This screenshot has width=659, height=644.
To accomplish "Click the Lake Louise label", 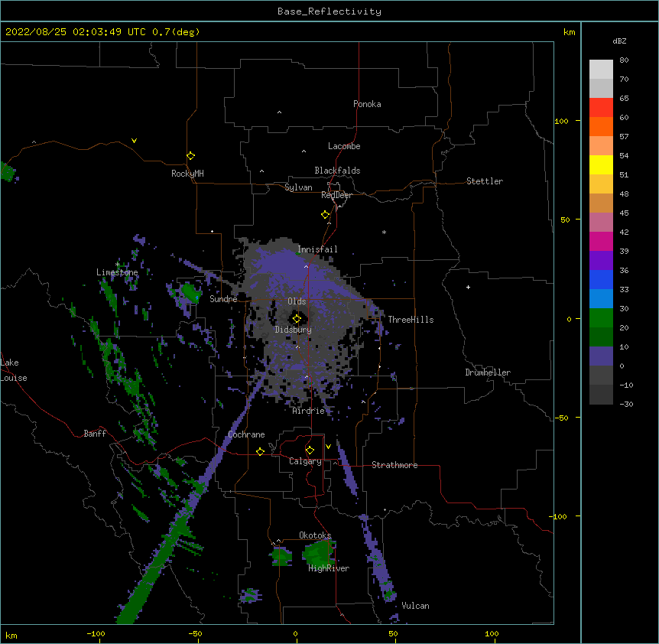I will coord(14,370).
